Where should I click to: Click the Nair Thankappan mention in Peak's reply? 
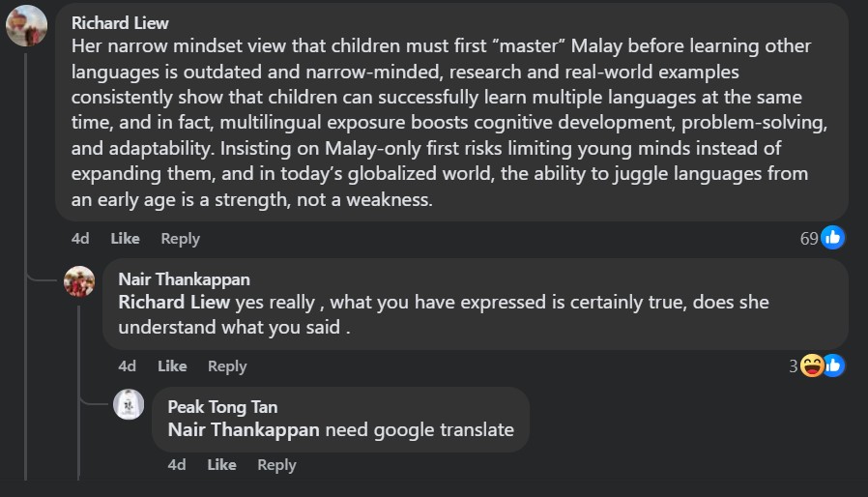[244, 430]
